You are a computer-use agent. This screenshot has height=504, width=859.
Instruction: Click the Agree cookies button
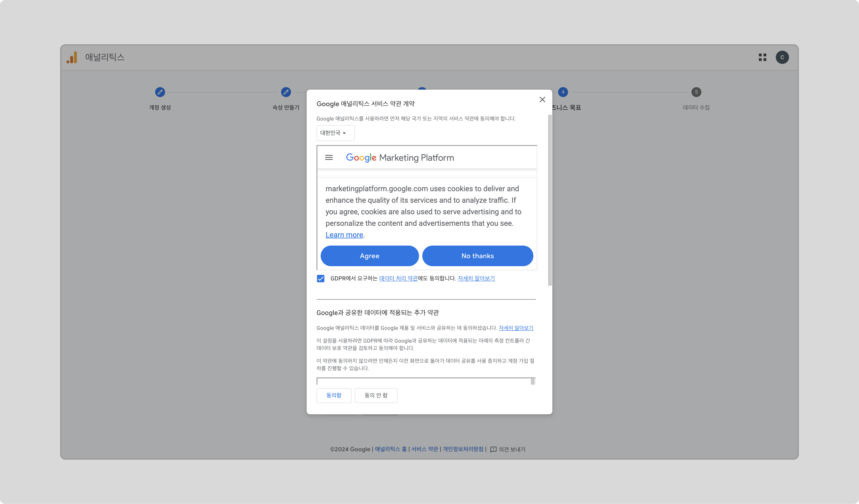370,256
